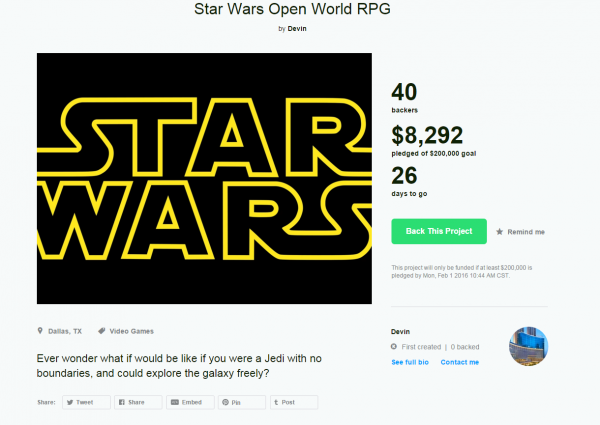Click the Tumblr Post icon
This screenshot has width=600, height=425.
276,402
